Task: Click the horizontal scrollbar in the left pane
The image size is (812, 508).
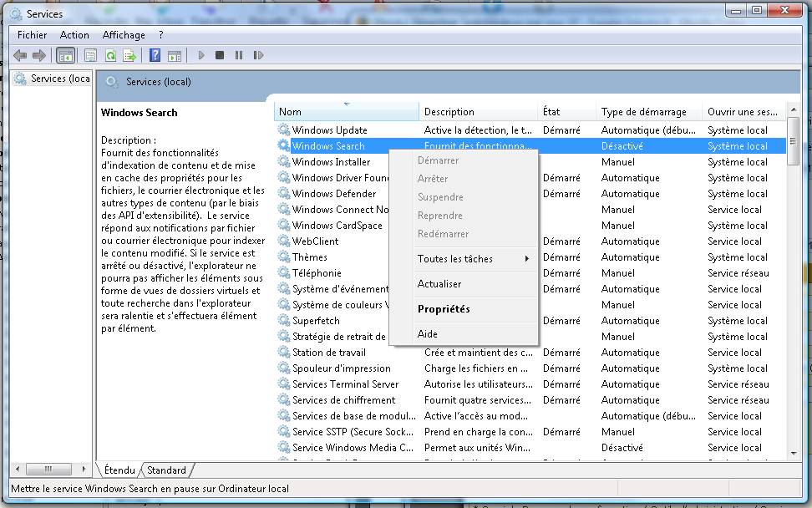Action: (x=50, y=469)
